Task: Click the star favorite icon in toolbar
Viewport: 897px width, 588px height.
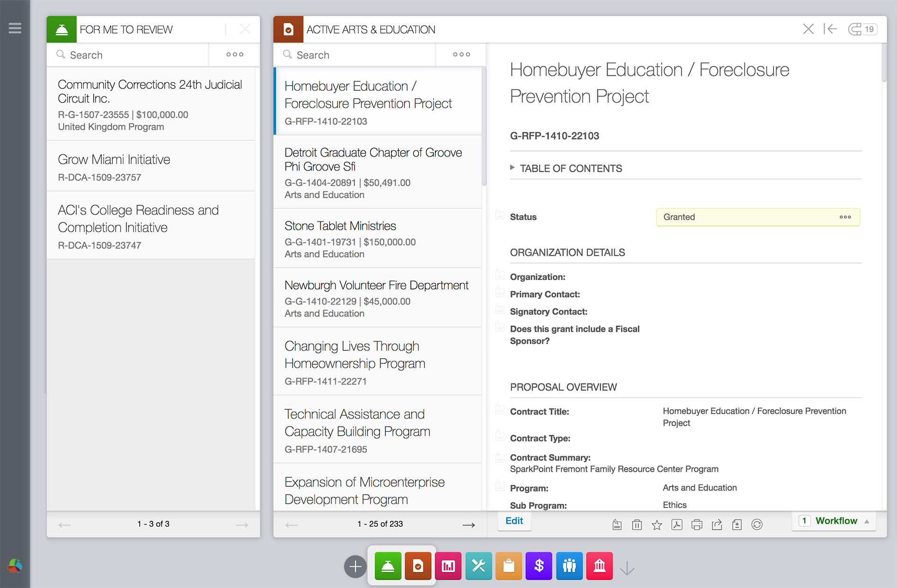Action: click(x=657, y=525)
